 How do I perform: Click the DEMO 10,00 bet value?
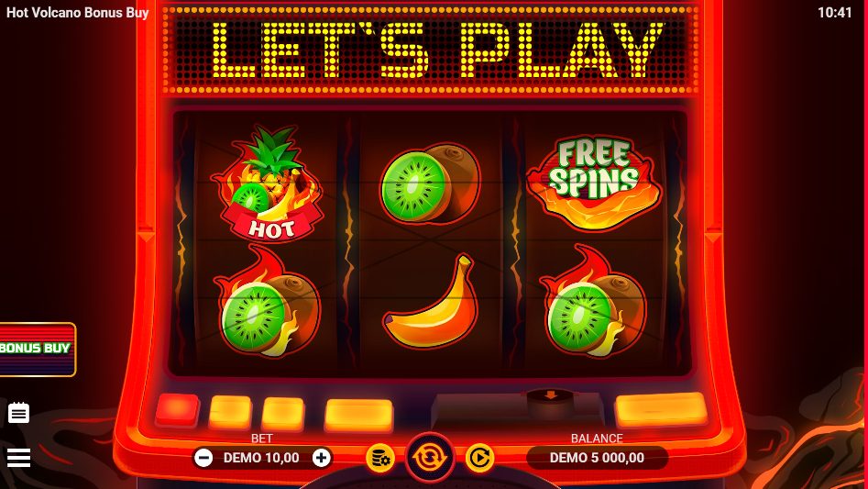click(x=261, y=458)
